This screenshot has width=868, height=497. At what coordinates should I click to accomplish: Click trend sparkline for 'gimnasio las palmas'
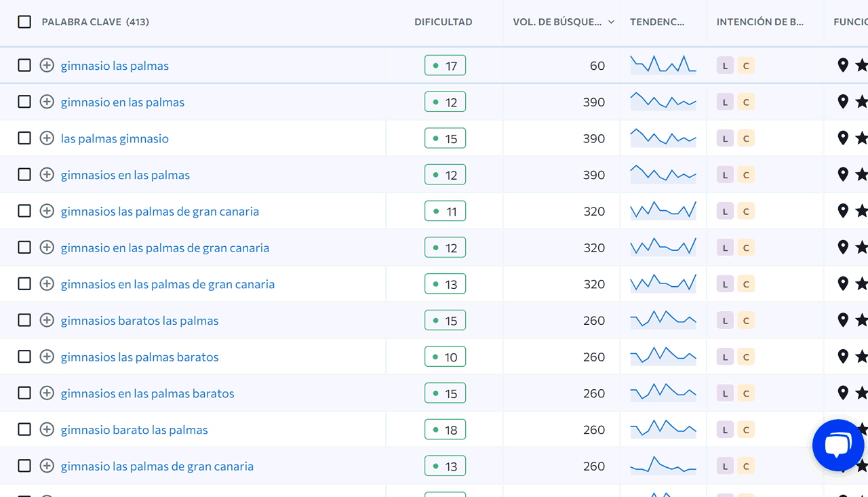point(663,64)
